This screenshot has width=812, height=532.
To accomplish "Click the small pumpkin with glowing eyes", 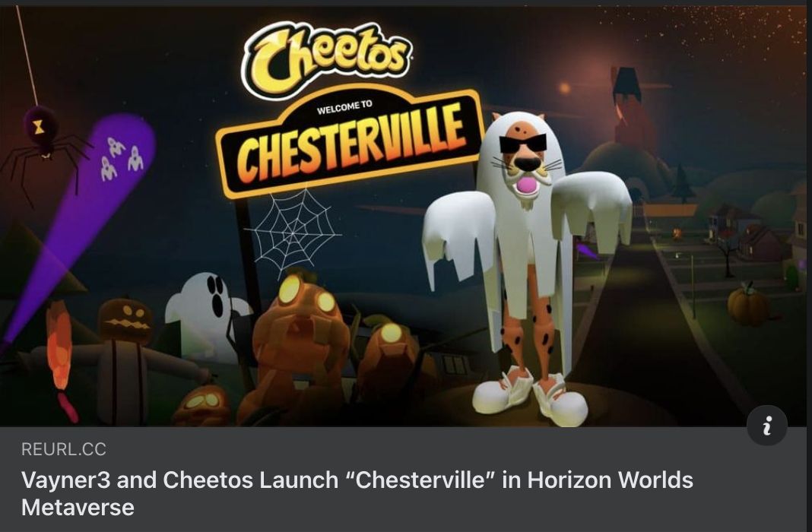I will click(x=202, y=405).
